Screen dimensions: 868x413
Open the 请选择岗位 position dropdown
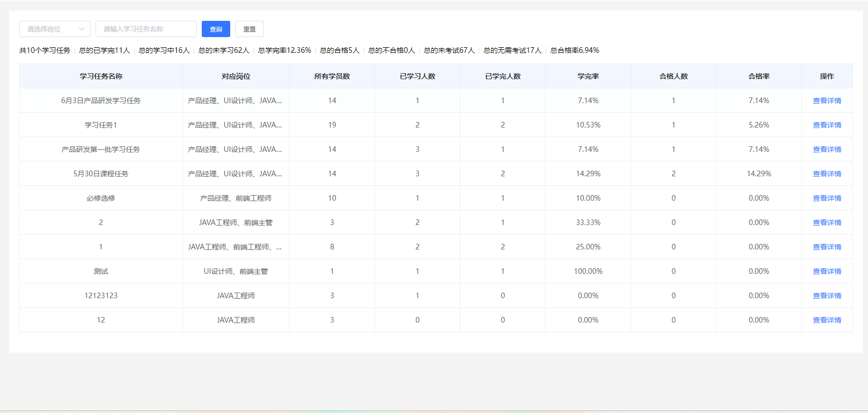click(49, 29)
